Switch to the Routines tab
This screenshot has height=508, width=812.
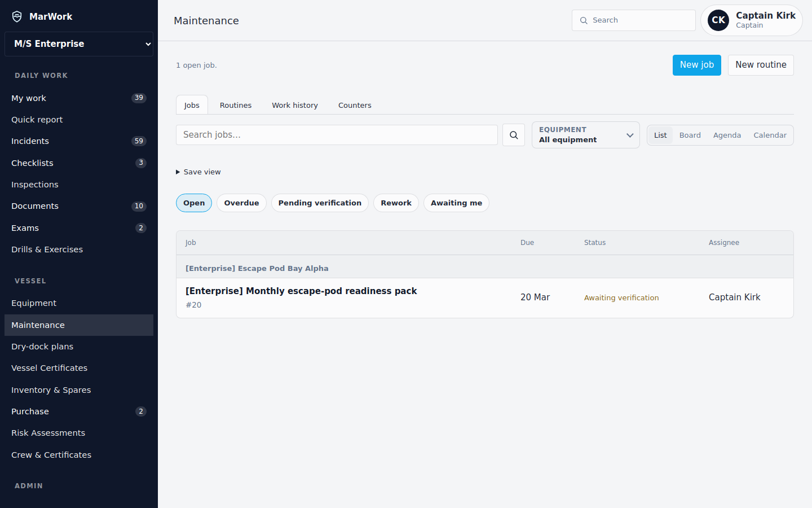236,105
